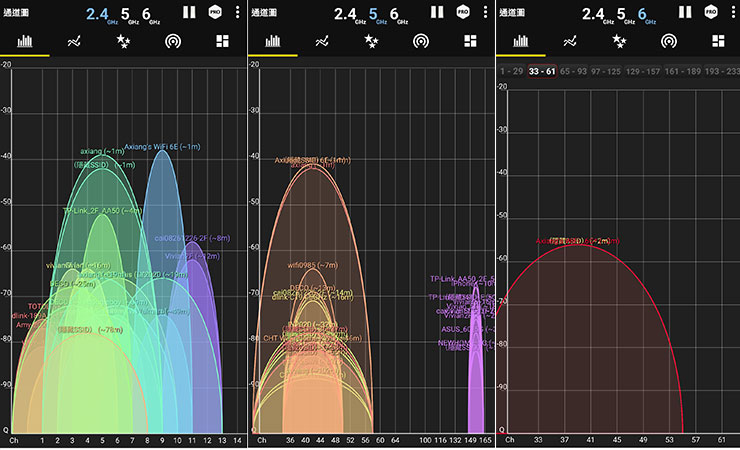Select 6 GHz band in right panel
The image size is (740, 450).
(647, 15)
